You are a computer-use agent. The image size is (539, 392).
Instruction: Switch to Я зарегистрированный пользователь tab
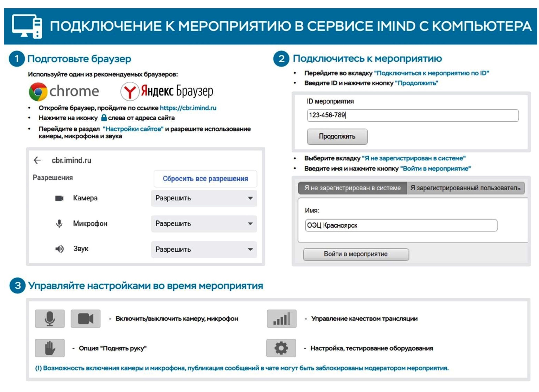click(x=465, y=188)
